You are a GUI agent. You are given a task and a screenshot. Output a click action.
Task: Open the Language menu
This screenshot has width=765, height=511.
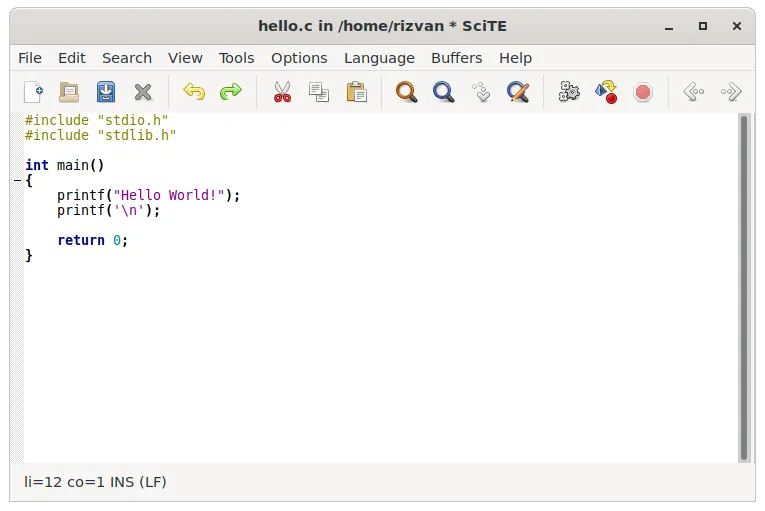[379, 58]
